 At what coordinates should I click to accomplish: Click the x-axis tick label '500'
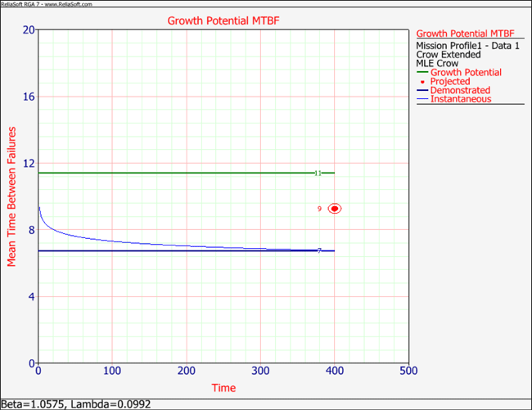click(408, 371)
